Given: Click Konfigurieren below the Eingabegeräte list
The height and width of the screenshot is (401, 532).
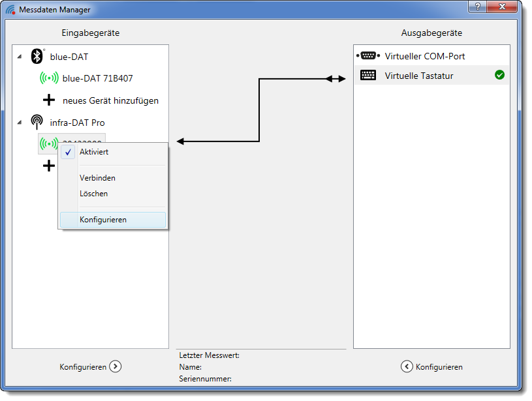Looking at the screenshot, I should [83, 366].
